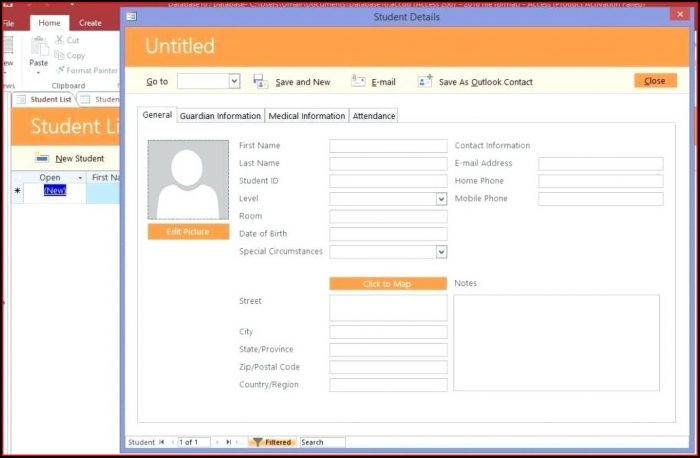Image resolution: width=700 pixels, height=458 pixels.
Task: Expand the Level dropdown
Action: [x=441, y=199]
